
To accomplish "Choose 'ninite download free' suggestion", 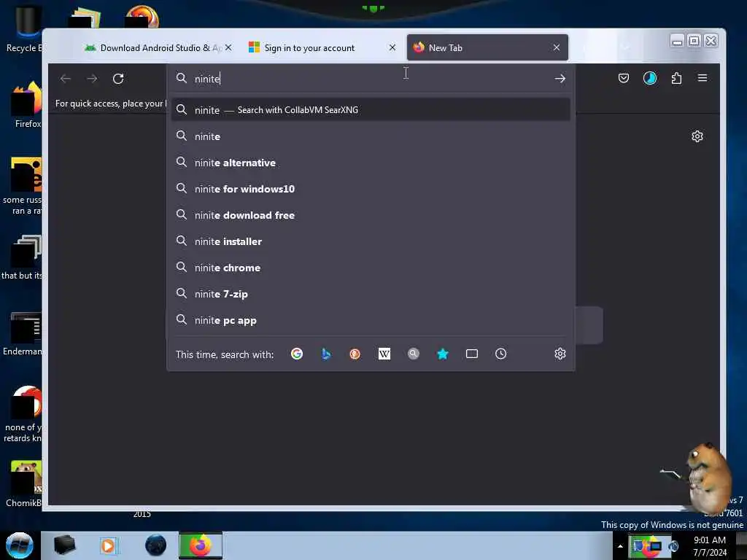I will pyautogui.click(x=371, y=215).
